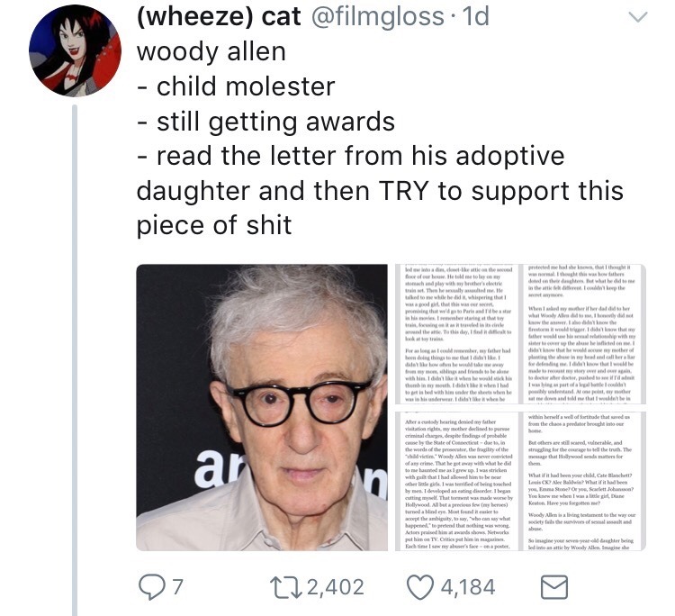Visit the @filmgloss handle
Image resolution: width=675 pixels, height=616 pixels.
coord(377,17)
